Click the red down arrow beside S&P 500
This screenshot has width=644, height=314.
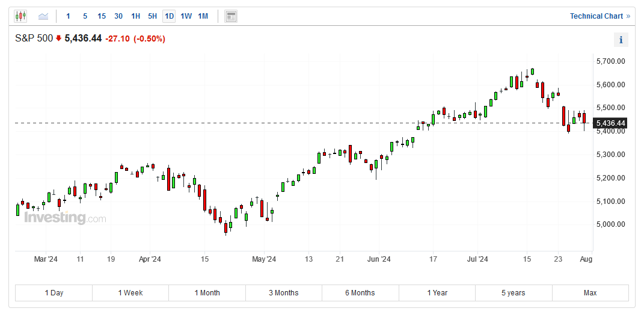pyautogui.click(x=58, y=38)
